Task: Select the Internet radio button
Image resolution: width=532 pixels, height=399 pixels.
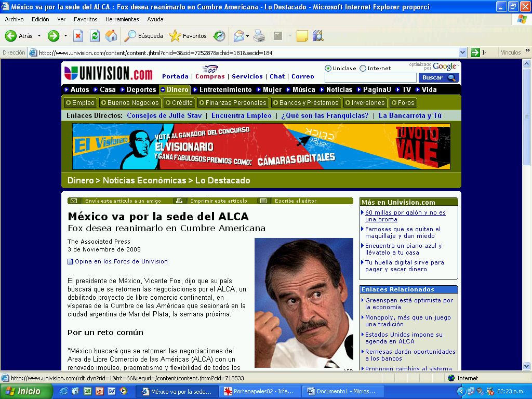Action: pyautogui.click(x=363, y=68)
